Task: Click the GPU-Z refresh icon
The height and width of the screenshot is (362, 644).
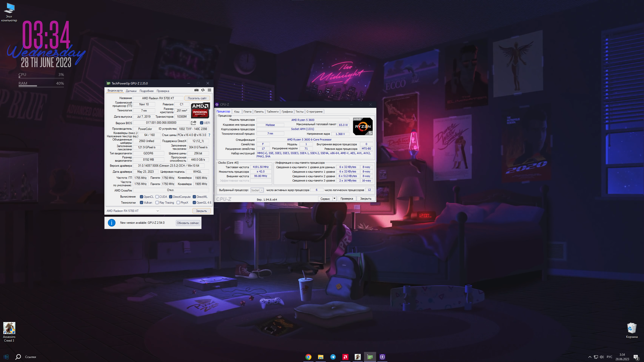Action: coord(203,90)
